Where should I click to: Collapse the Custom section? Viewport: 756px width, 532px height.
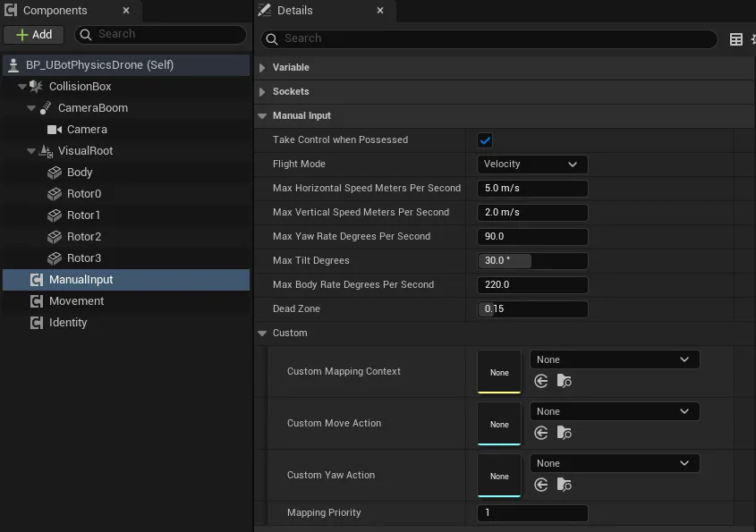coord(262,334)
